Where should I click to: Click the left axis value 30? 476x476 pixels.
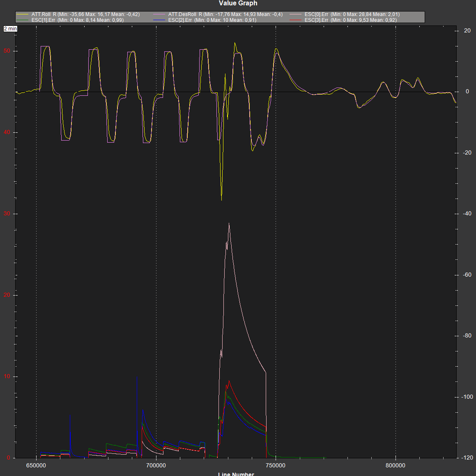click(7, 214)
